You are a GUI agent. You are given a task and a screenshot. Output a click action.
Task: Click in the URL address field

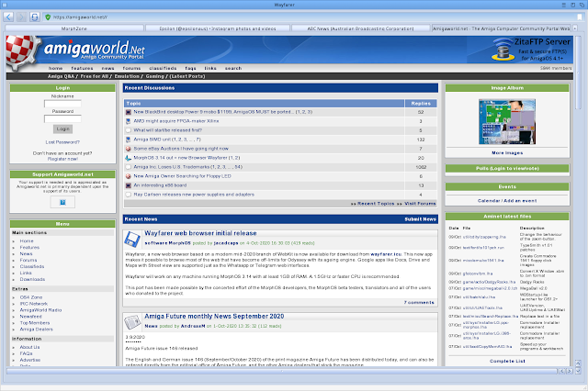[311, 17]
